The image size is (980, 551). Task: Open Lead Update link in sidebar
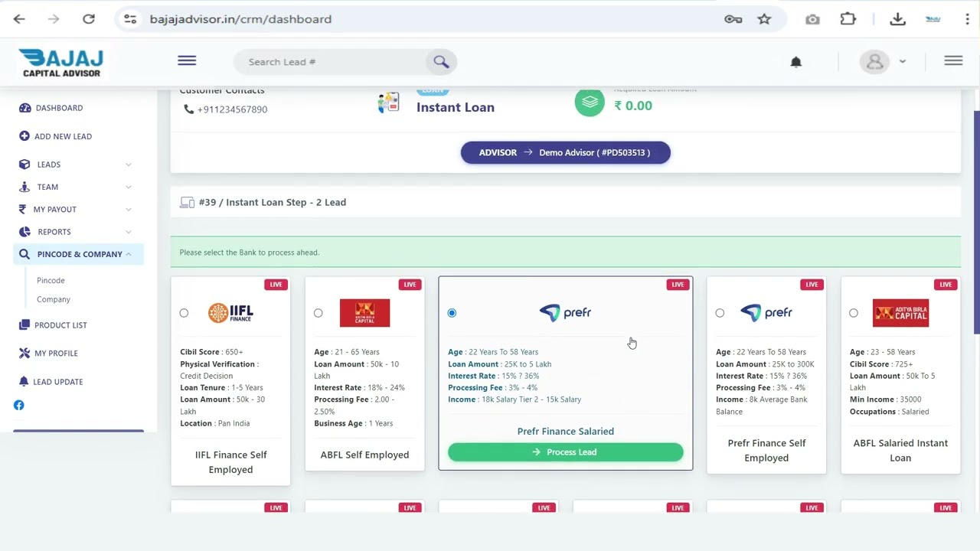[x=58, y=382]
